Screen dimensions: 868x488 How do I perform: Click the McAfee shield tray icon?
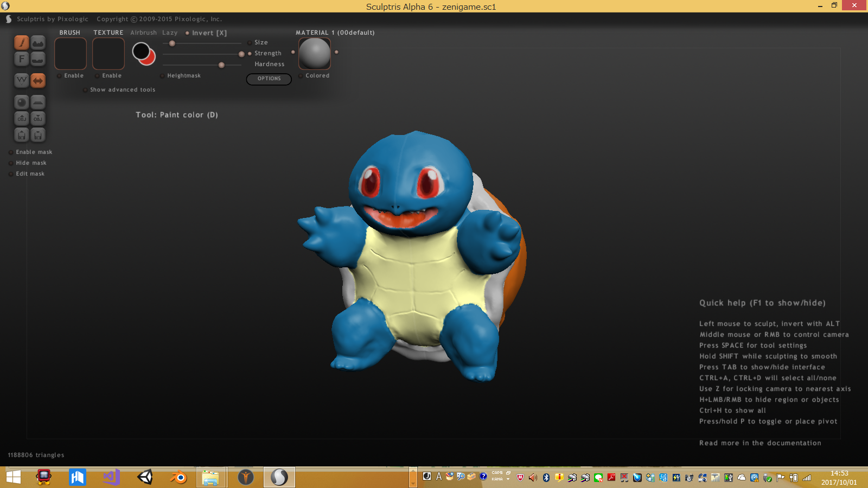pyautogui.click(x=520, y=478)
